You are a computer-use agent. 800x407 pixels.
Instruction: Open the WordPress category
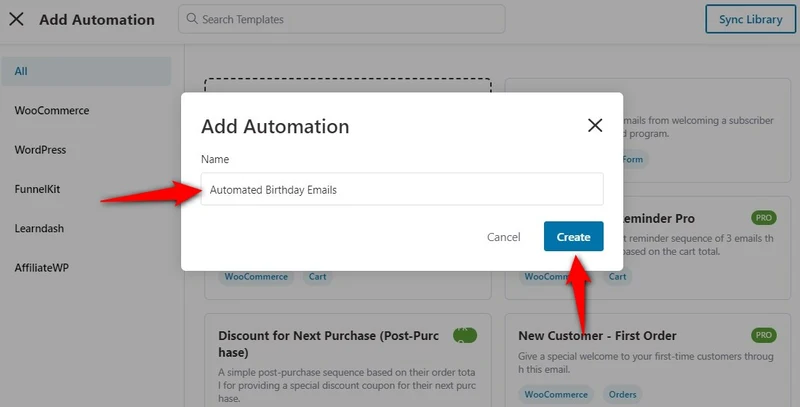[40, 150]
